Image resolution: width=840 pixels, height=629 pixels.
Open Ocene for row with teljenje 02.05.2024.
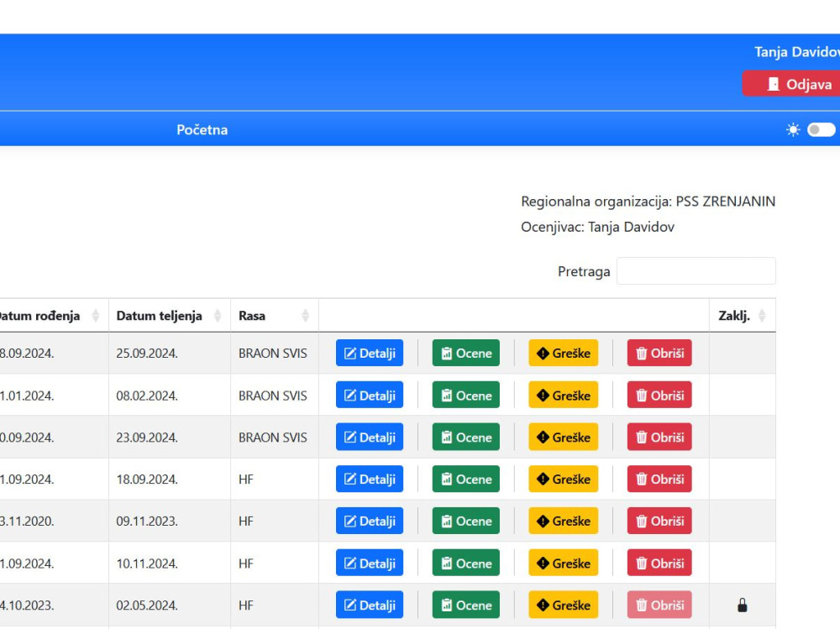click(465, 605)
